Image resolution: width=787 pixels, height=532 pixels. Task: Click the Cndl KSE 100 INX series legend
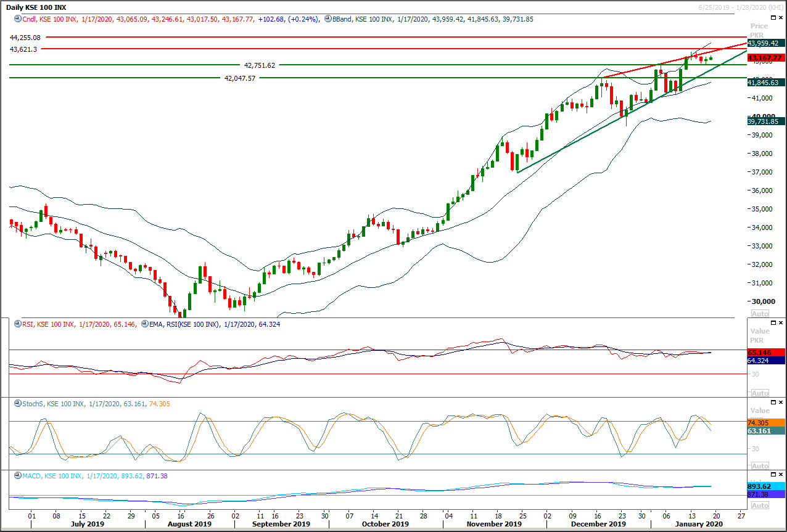coord(50,19)
